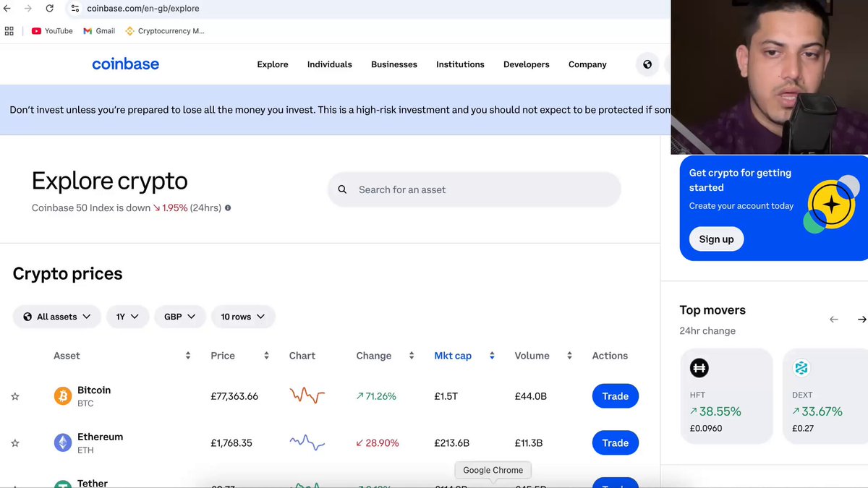
Task: Open the Tether asset link
Action: click(x=93, y=483)
